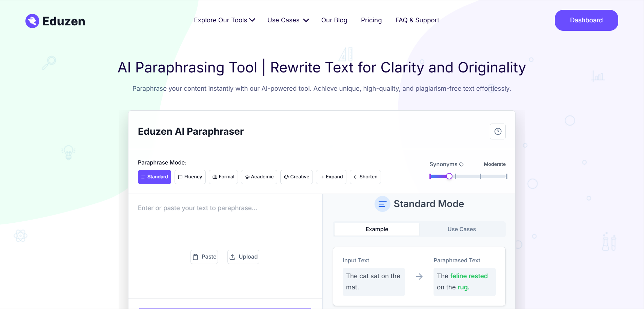Adjust the Synonyms slider handle
Screen dimensions: 644x309
pyautogui.click(x=449, y=176)
